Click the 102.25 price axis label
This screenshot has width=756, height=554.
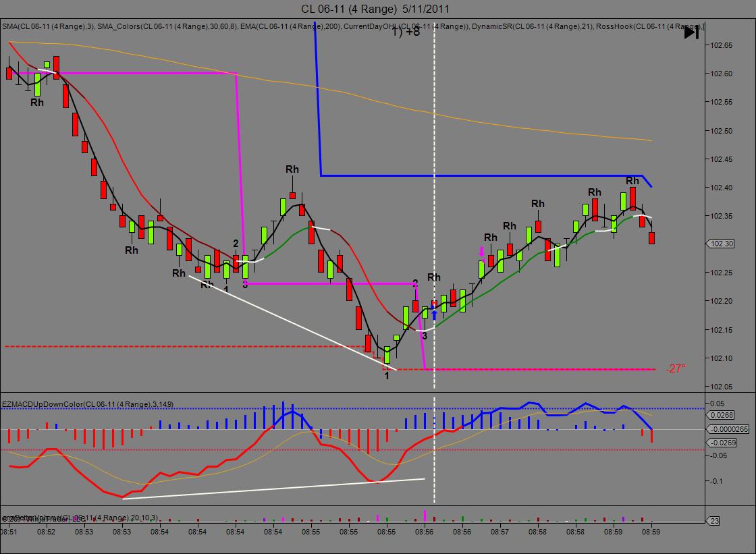pyautogui.click(x=722, y=273)
